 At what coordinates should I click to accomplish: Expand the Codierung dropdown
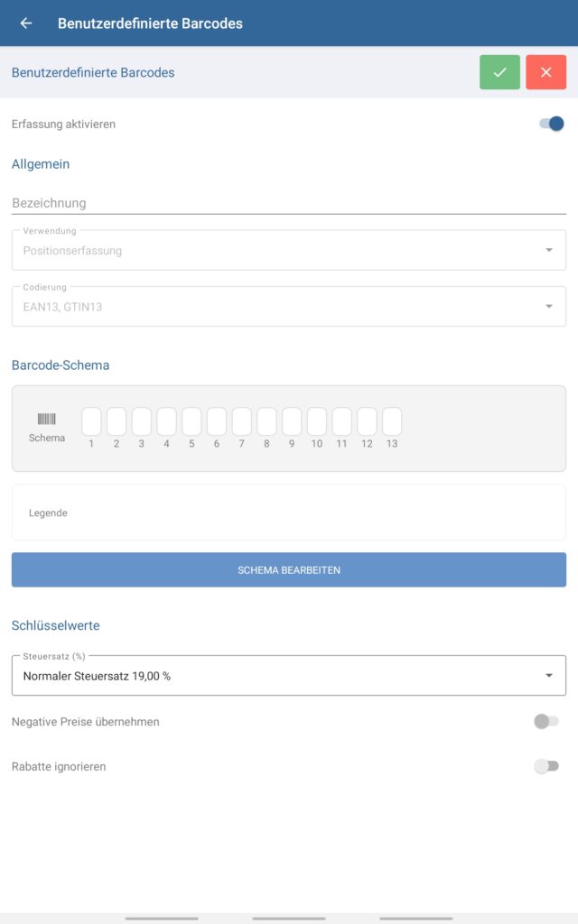coord(289,307)
